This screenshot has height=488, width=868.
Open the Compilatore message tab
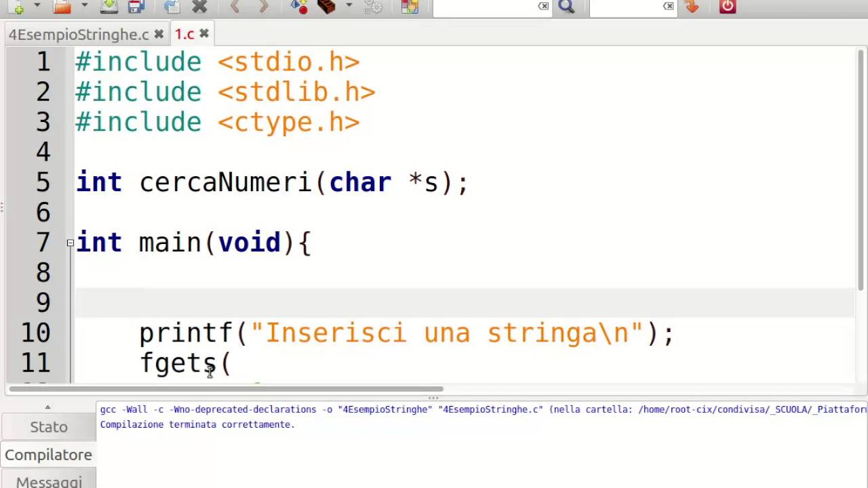[x=49, y=455]
